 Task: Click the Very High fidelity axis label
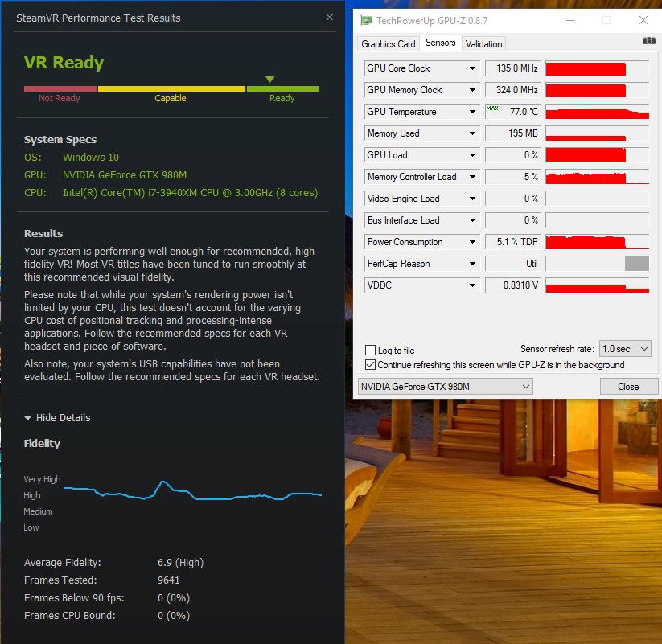42,479
